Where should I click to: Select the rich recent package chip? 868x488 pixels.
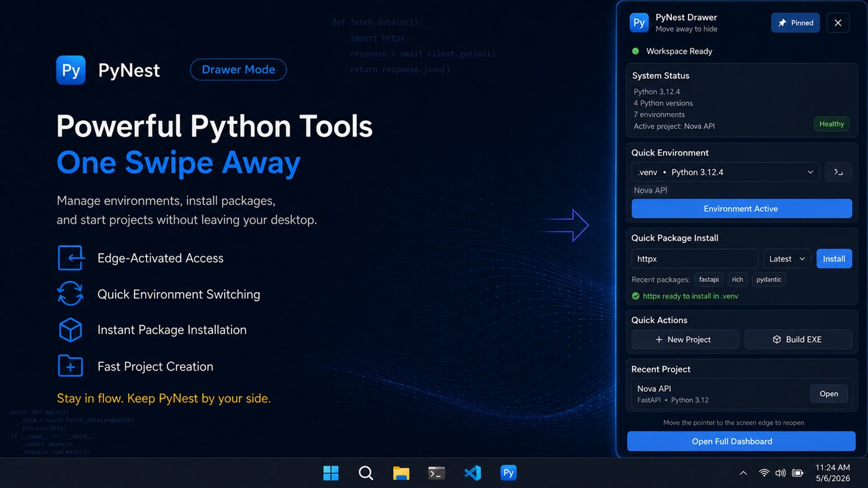click(x=737, y=280)
